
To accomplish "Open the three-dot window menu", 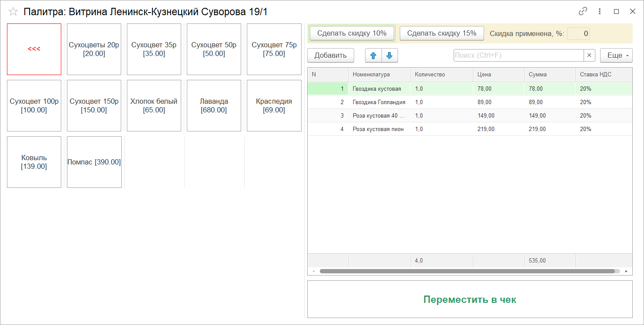I will [600, 12].
